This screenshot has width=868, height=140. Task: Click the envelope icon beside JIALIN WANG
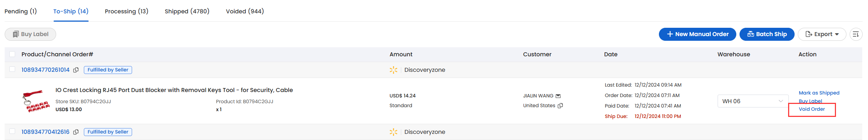click(558, 96)
